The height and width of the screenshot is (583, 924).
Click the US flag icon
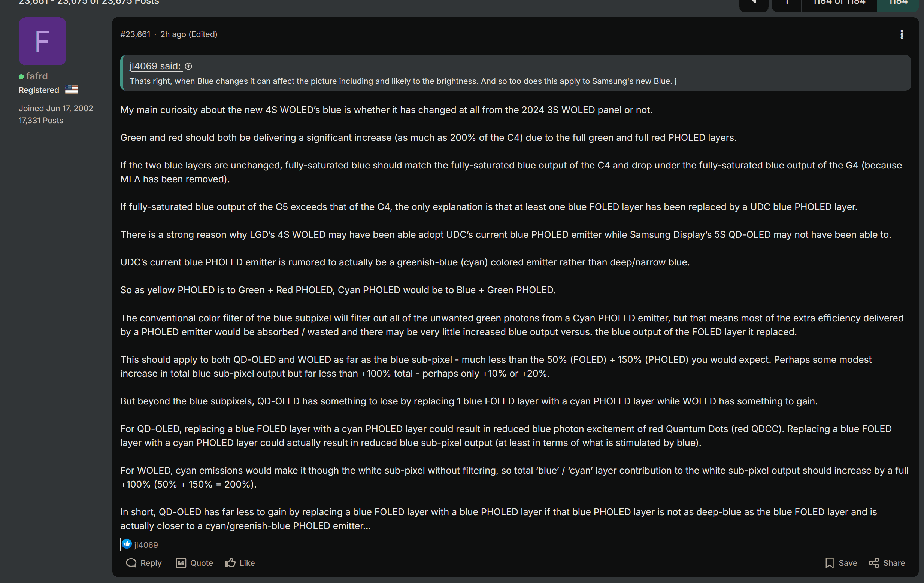[x=72, y=89]
